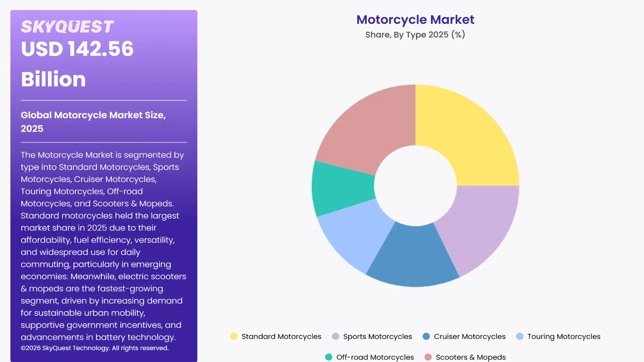Screen dimensions: 644x362
Task: Toggle the Scooters & Mopeds legend label
Action: click(471, 357)
